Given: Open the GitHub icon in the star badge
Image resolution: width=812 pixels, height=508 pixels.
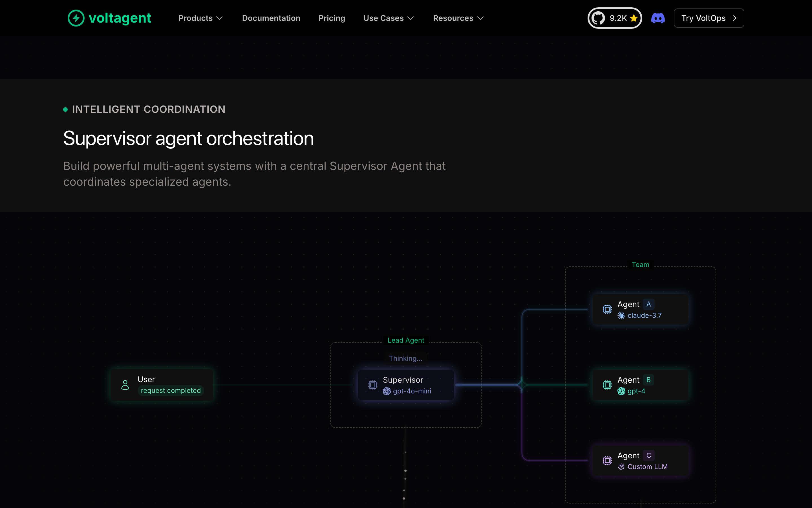Looking at the screenshot, I should click(x=598, y=18).
